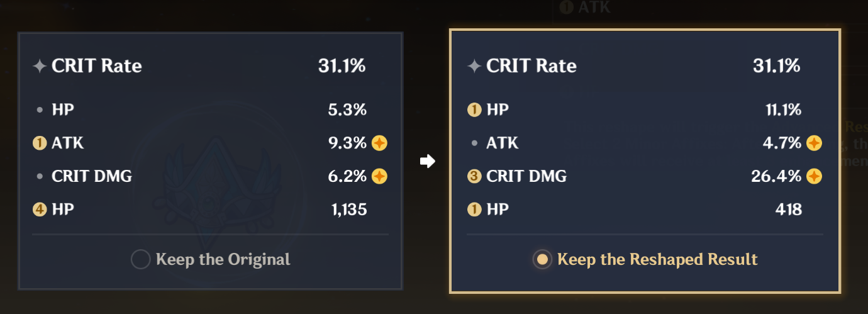Click the number 1 badge beside HP 11.1%
Image resolution: width=868 pixels, height=314 pixels.
click(474, 110)
